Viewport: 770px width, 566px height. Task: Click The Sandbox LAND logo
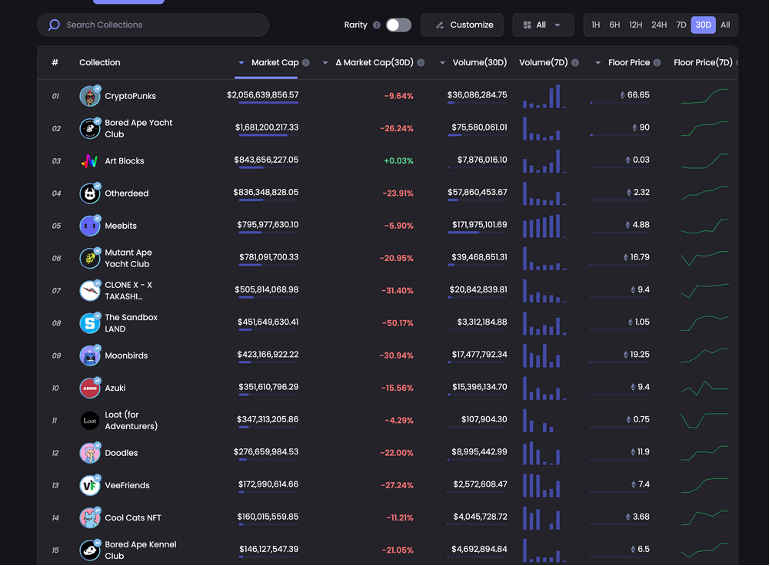90,323
